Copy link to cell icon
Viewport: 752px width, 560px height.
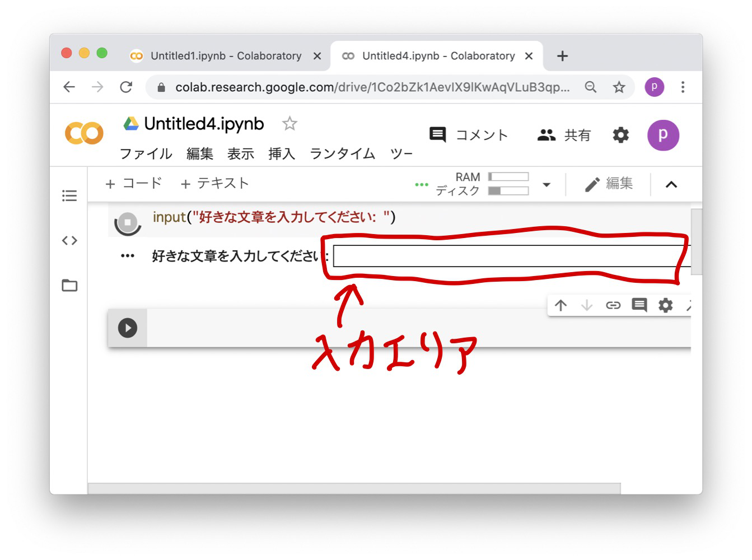(x=613, y=305)
